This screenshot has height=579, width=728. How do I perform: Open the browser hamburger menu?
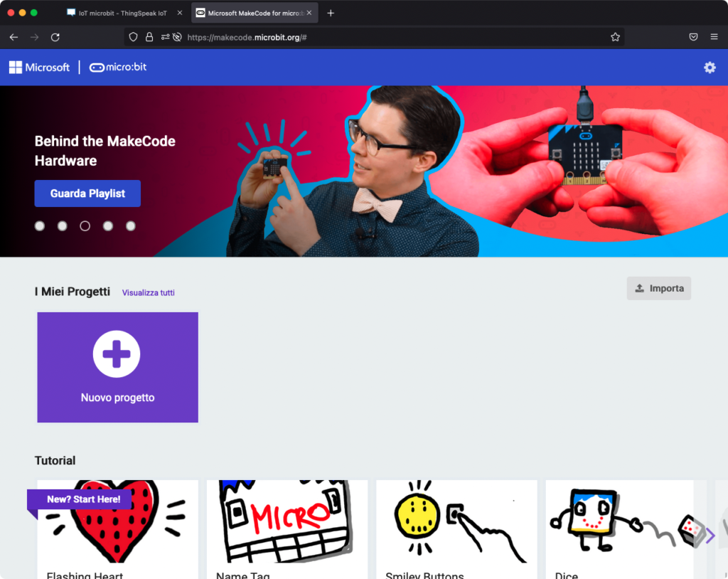(x=714, y=37)
